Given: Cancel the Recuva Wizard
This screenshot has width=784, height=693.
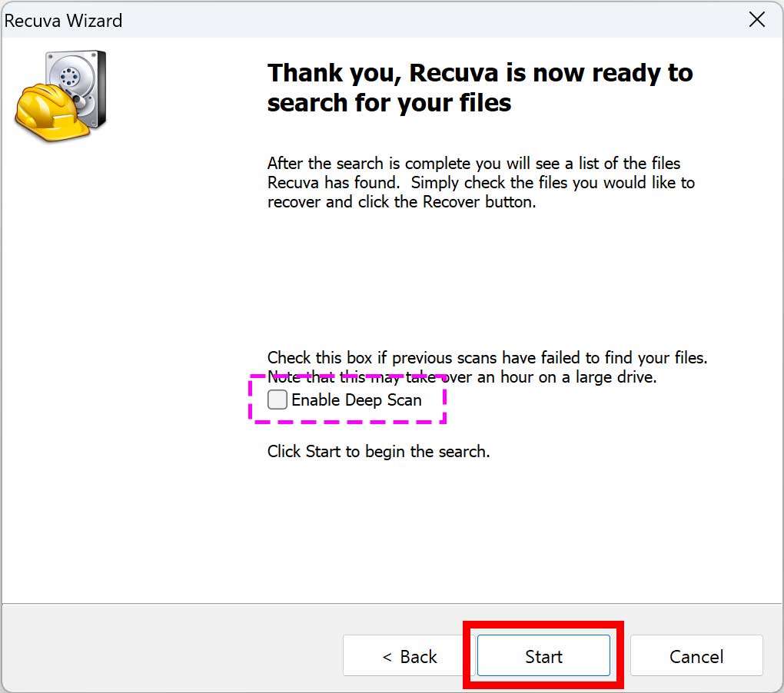Looking at the screenshot, I should coord(696,655).
